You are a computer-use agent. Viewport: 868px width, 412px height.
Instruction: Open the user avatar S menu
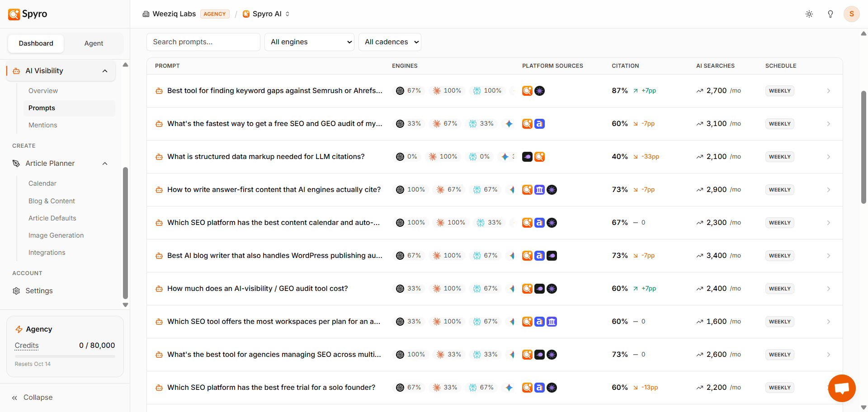click(x=852, y=14)
